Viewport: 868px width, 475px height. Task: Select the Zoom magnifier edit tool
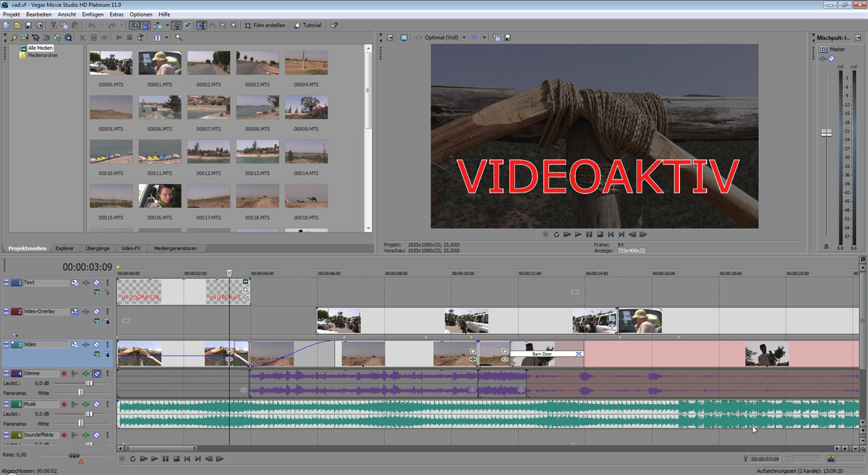[234, 25]
